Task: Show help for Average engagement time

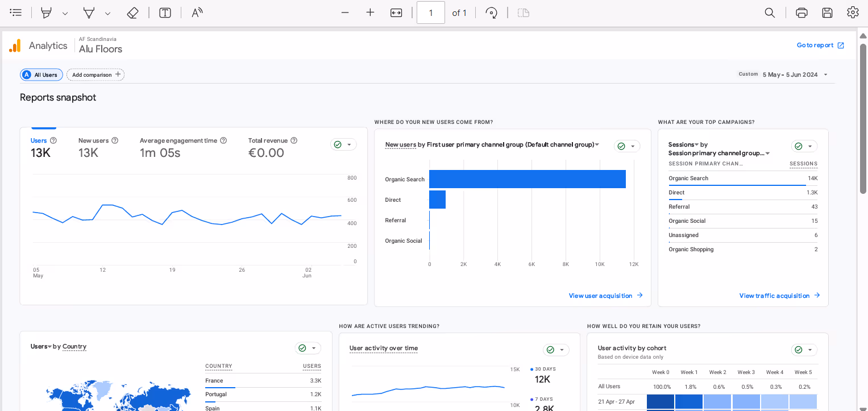Action: 223,140
